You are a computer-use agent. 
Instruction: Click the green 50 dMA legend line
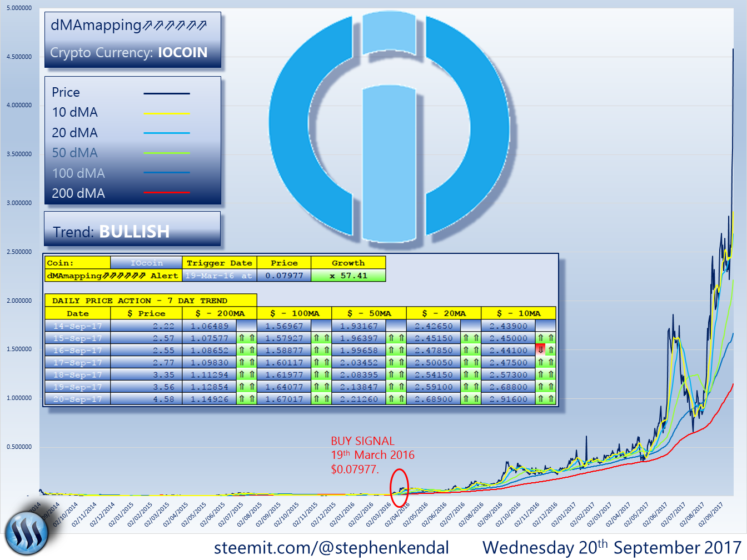167,153
